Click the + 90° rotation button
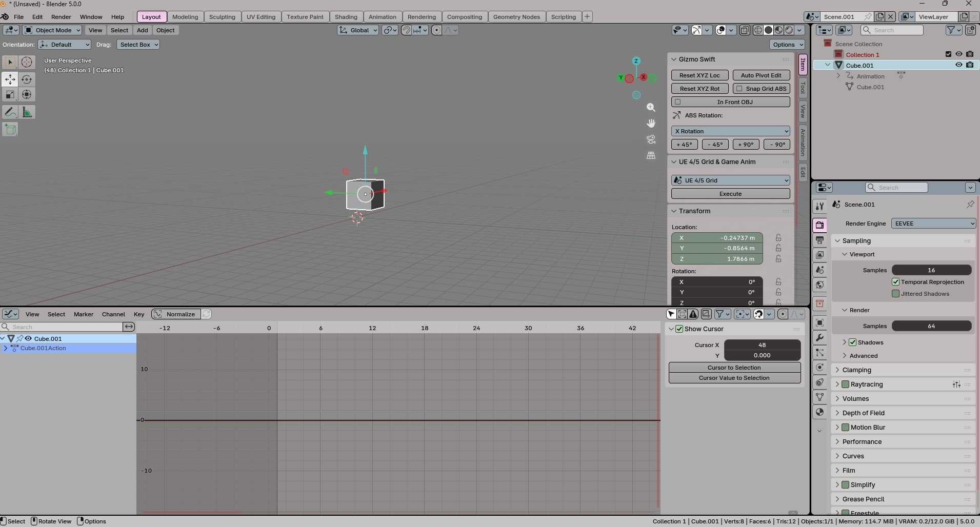 746,145
